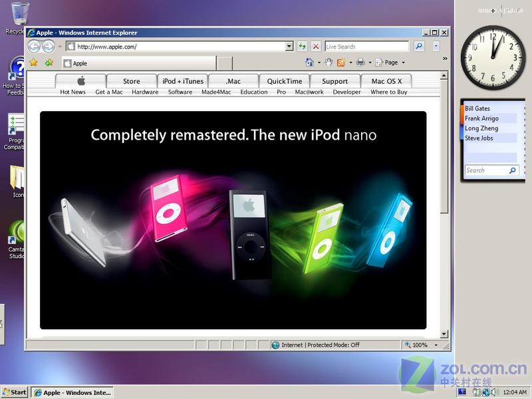Open a new blank tab button
Viewport: 532px width, 399px height.
click(224, 63)
